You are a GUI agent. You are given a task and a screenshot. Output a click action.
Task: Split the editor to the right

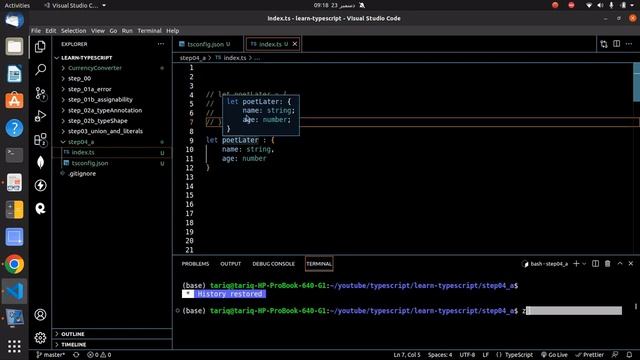point(616,44)
